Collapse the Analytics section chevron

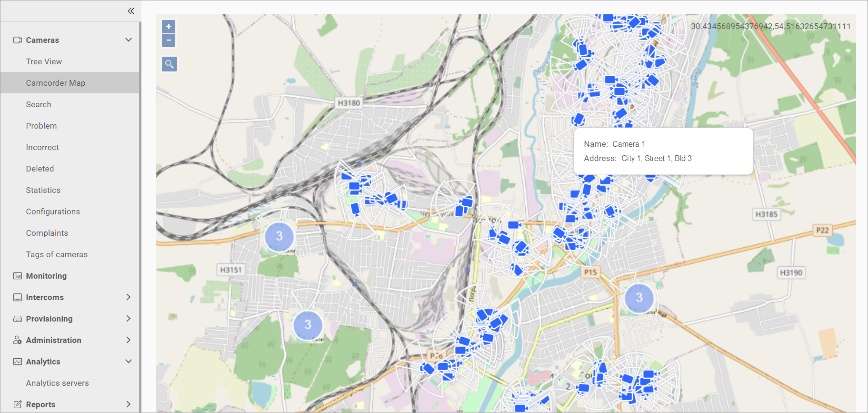click(129, 362)
